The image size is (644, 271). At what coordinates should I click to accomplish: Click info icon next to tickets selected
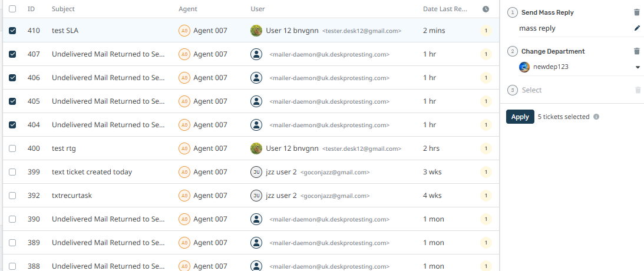tap(596, 117)
